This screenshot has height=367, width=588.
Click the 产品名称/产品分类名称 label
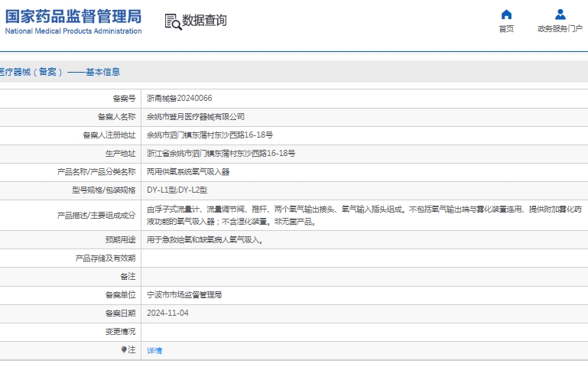96,172
